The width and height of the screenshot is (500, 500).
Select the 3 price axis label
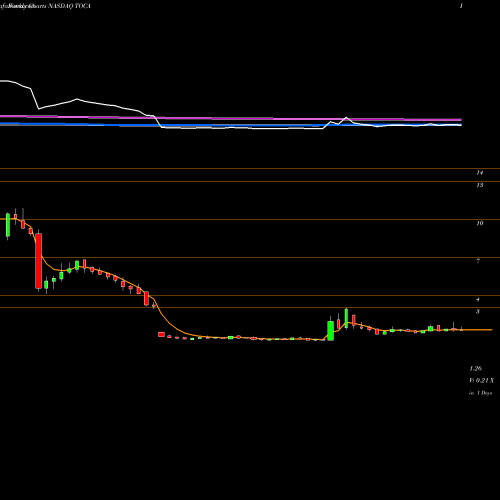478,312
